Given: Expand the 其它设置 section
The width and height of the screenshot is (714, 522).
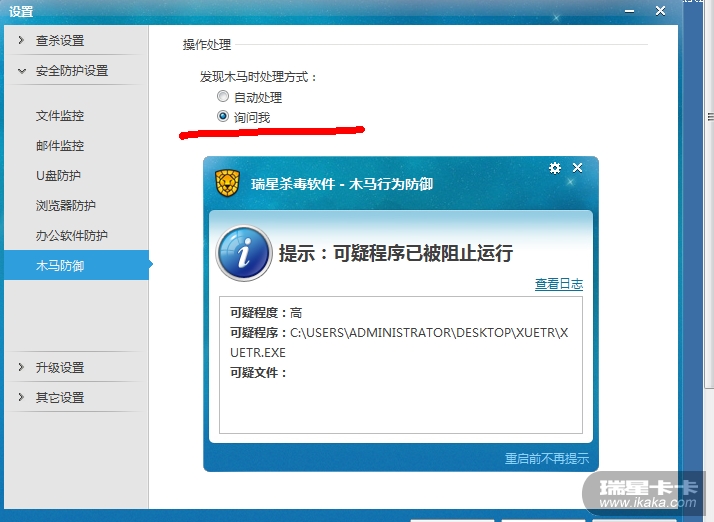Looking at the screenshot, I should pyautogui.click(x=75, y=397).
